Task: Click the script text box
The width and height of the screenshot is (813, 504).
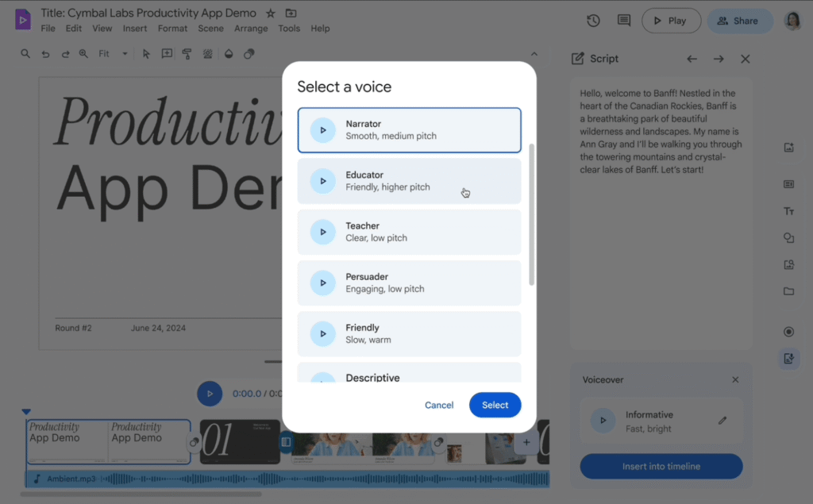Action: [x=661, y=214]
